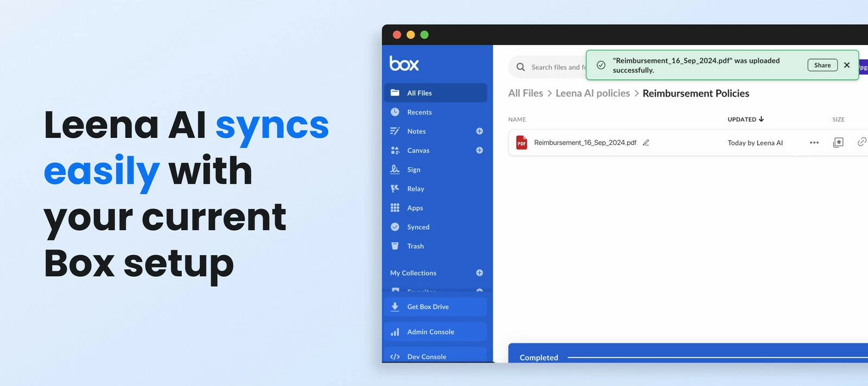
Task: Go to All Files breadcrumb
Action: tap(526, 93)
